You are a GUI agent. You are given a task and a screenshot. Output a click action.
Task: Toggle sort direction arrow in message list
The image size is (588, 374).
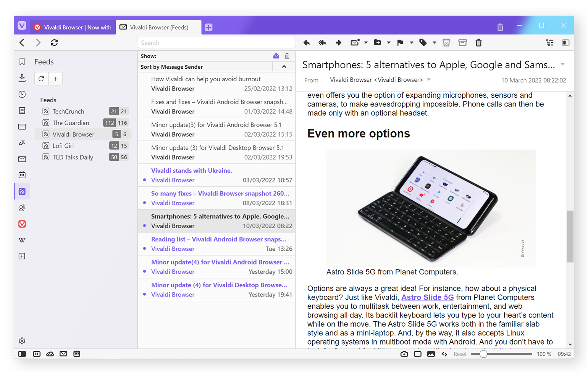(x=284, y=67)
